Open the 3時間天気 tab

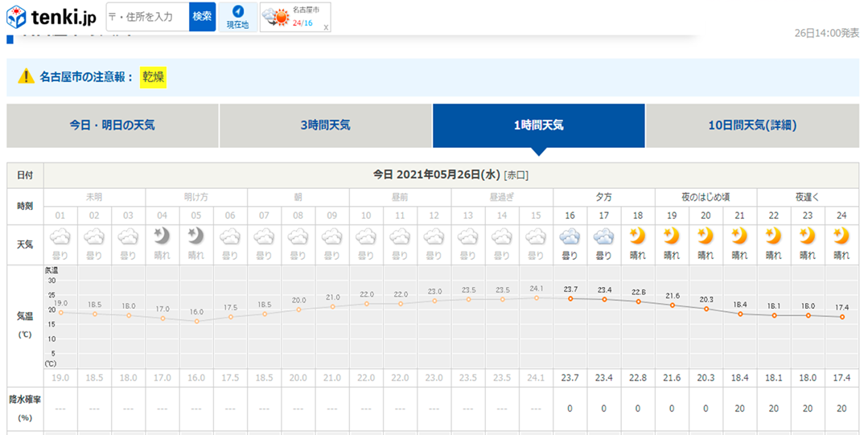point(326,125)
